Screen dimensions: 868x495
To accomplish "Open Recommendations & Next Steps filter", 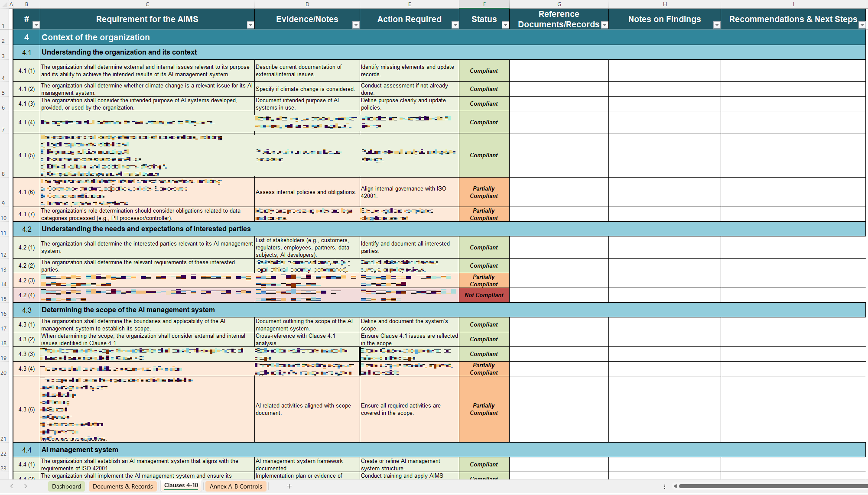I will tap(861, 25).
